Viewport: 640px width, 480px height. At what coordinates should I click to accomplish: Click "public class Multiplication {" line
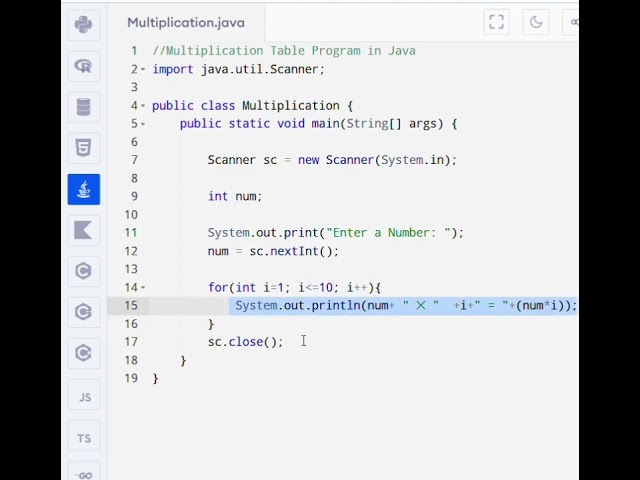[253, 106]
